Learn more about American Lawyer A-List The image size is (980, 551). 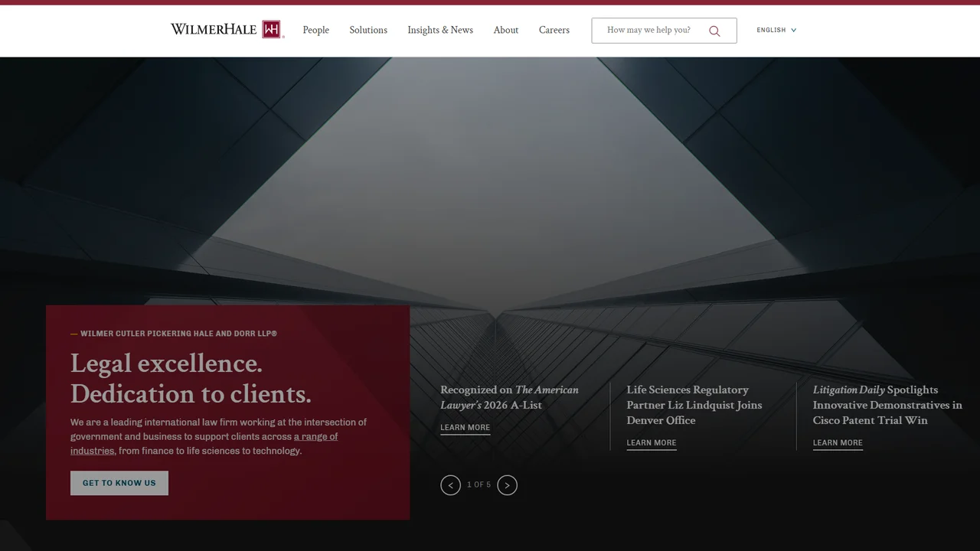465,428
